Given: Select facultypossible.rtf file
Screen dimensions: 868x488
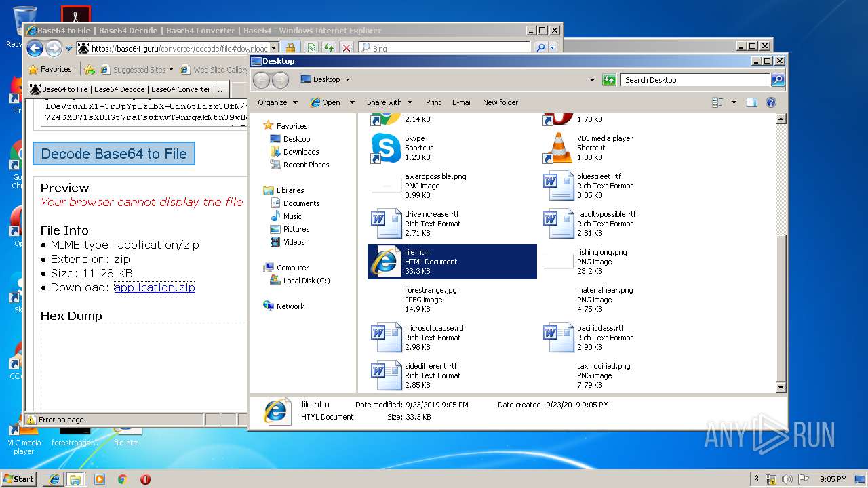Looking at the screenshot, I should pyautogui.click(x=625, y=224).
